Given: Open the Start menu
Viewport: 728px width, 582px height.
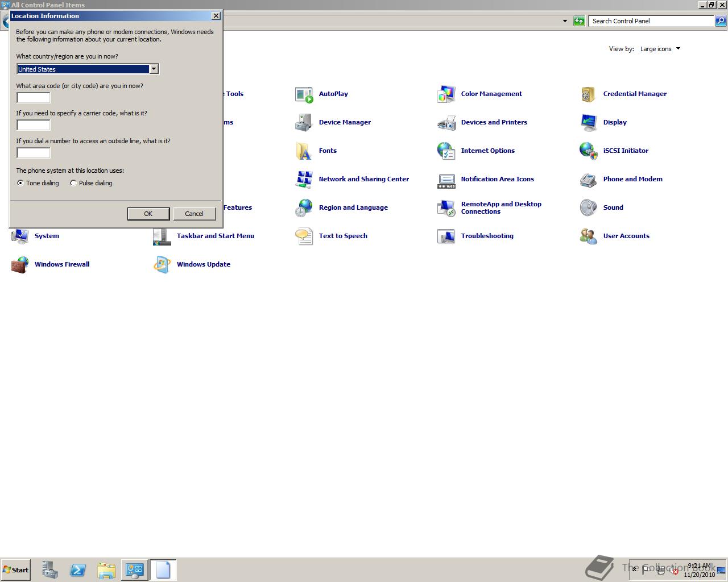Looking at the screenshot, I should point(15,570).
